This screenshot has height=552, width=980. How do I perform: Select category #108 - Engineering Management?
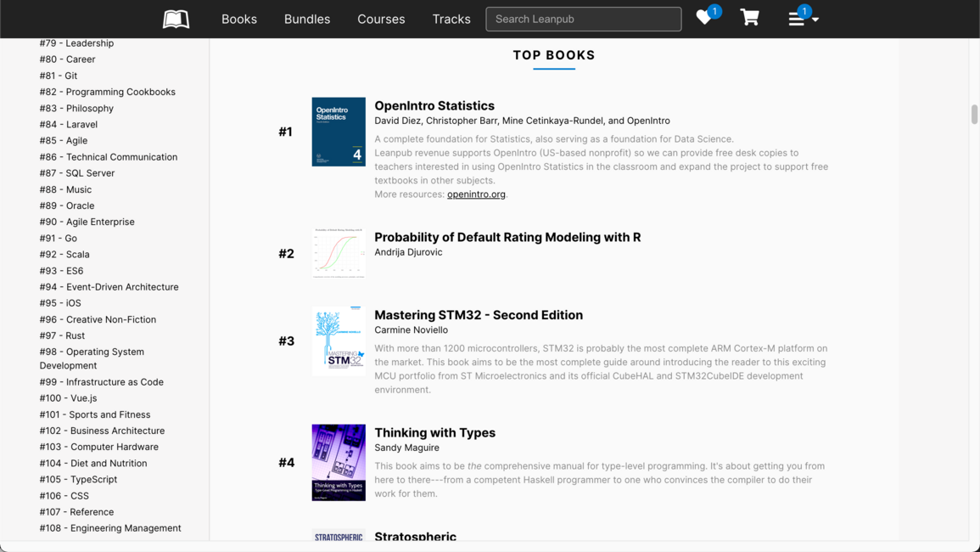point(110,528)
